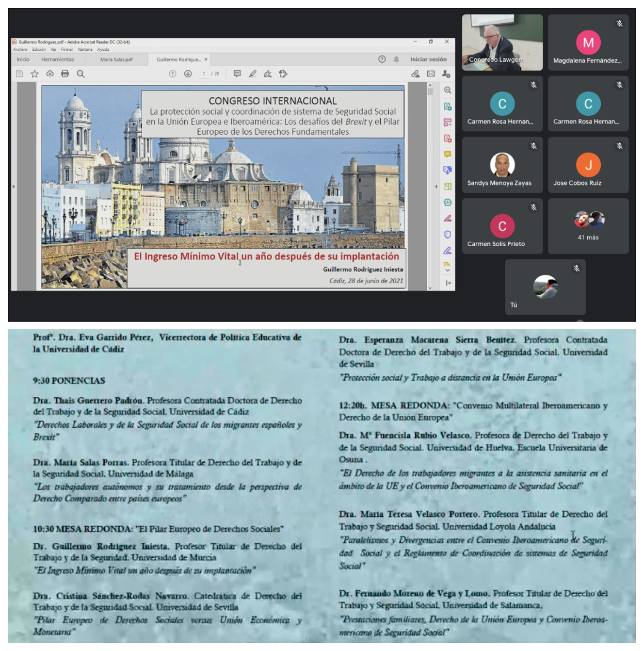Toggle Carmen Solis Prieto's muted mic icon
This screenshot has width=644, height=651.
[534, 208]
